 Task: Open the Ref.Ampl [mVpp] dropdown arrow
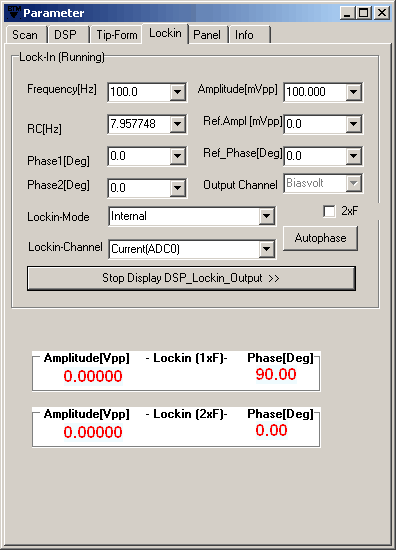click(354, 124)
